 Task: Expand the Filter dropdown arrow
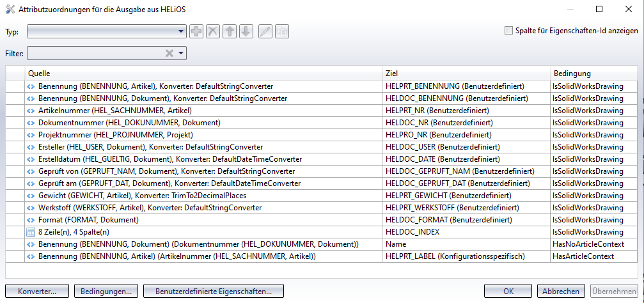click(x=181, y=53)
